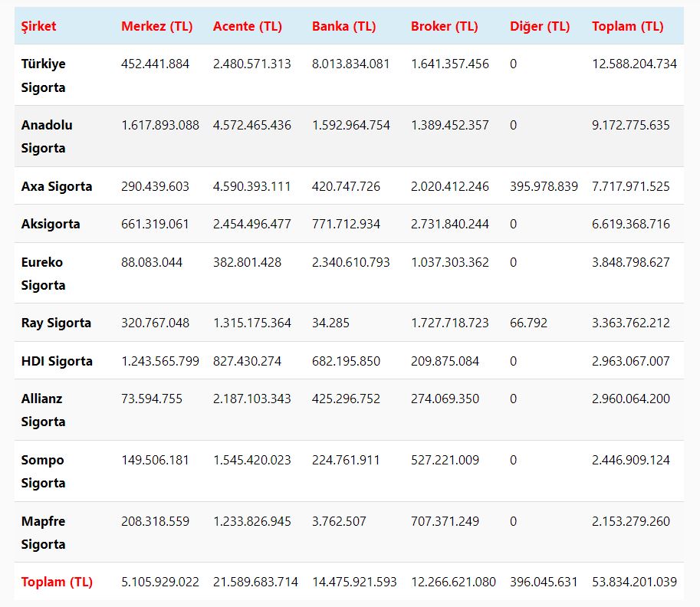Select the HDI Sigorta row name
700x607 pixels.
(57, 361)
